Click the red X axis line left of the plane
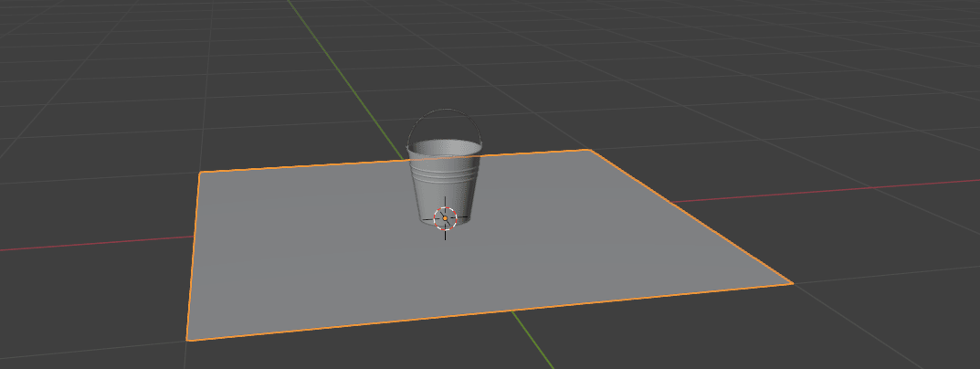Screen dimensions: 980x369 (91, 241)
